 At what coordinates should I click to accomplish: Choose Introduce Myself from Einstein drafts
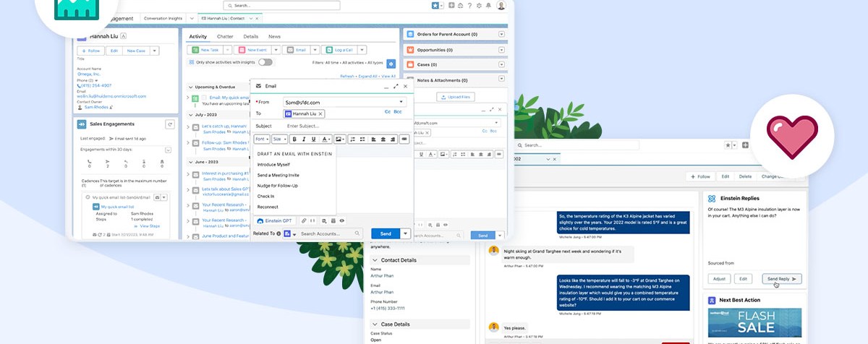(273, 164)
